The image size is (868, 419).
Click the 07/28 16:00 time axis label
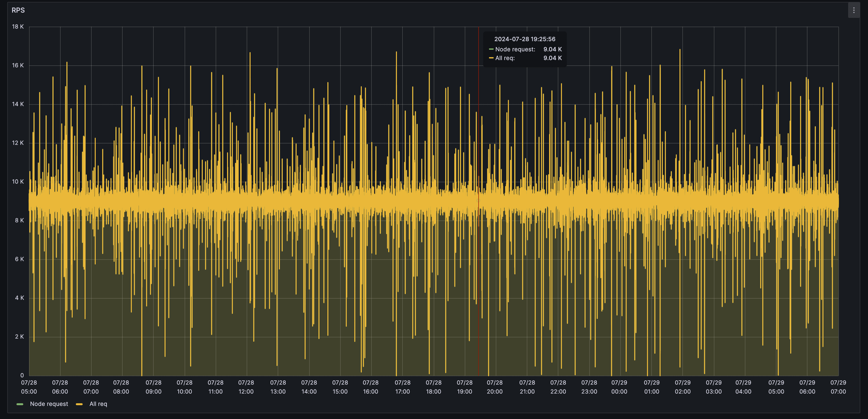point(371,387)
